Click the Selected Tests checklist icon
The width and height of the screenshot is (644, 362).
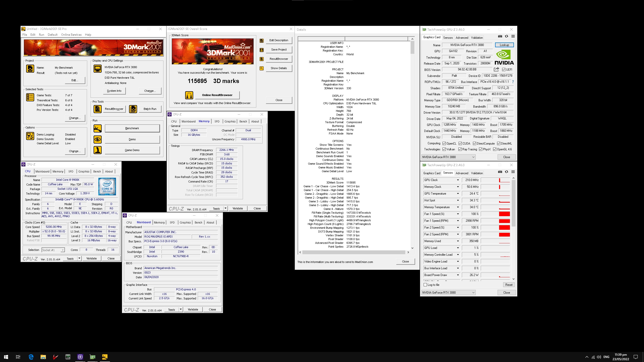click(x=30, y=97)
